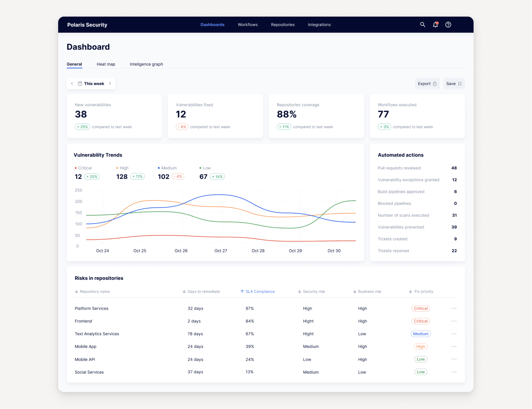Click the Save button
This screenshot has height=409, width=532.
click(454, 84)
